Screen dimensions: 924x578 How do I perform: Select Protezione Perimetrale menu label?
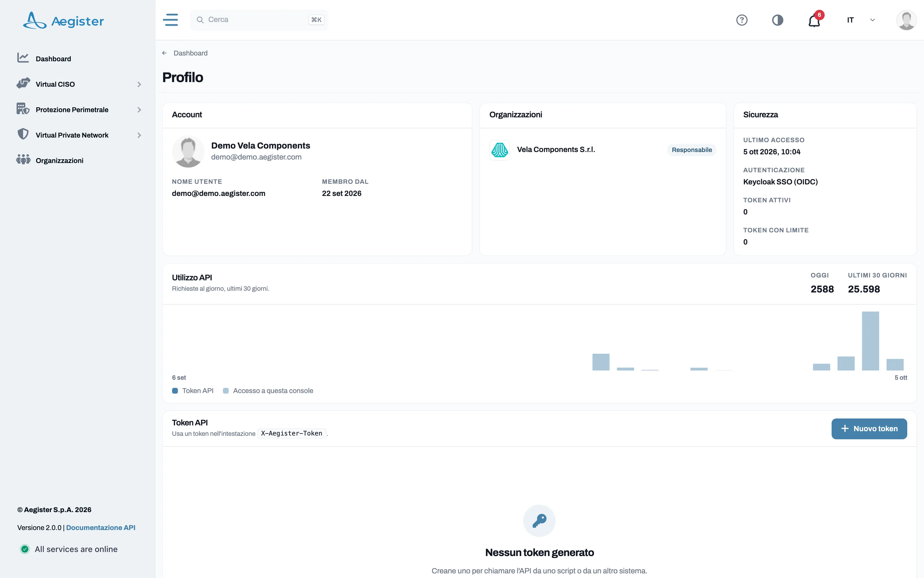pos(72,110)
